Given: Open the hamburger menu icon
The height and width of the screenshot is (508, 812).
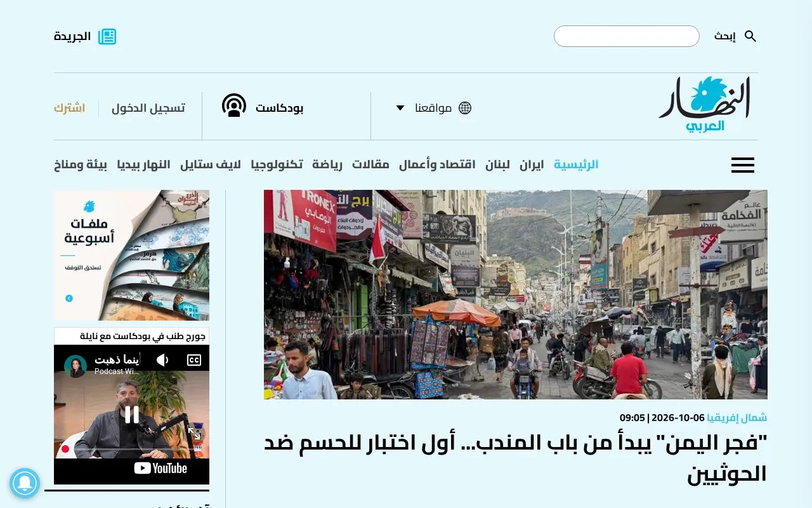Looking at the screenshot, I should click(x=743, y=165).
